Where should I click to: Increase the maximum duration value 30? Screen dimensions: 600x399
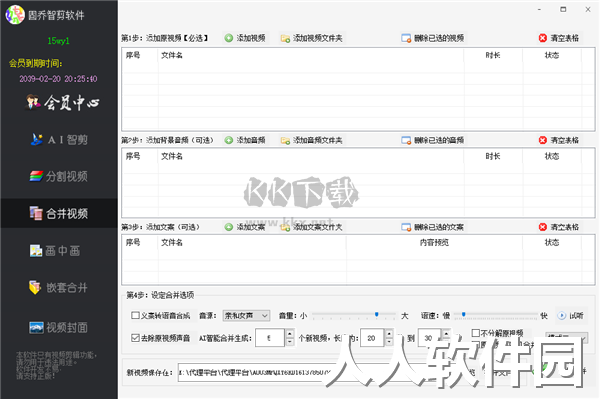point(446,334)
